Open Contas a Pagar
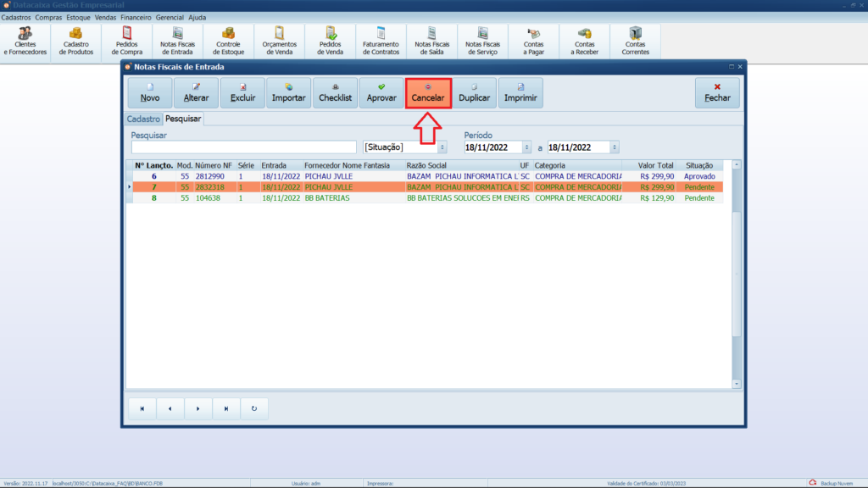The width and height of the screenshot is (868, 488). pyautogui.click(x=533, y=41)
